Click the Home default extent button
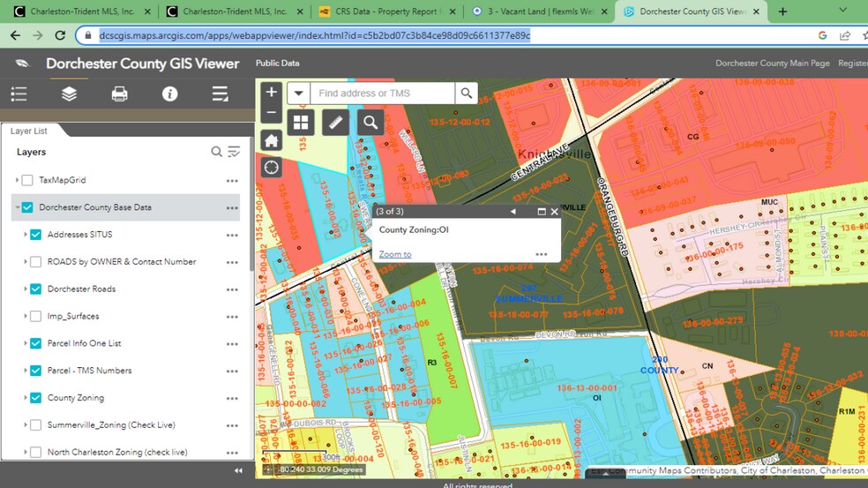The image size is (868, 488). (272, 140)
